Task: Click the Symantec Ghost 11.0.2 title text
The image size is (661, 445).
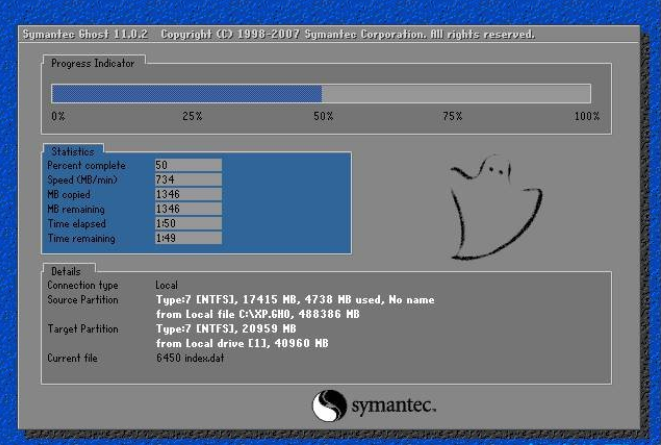Action: tap(85, 34)
